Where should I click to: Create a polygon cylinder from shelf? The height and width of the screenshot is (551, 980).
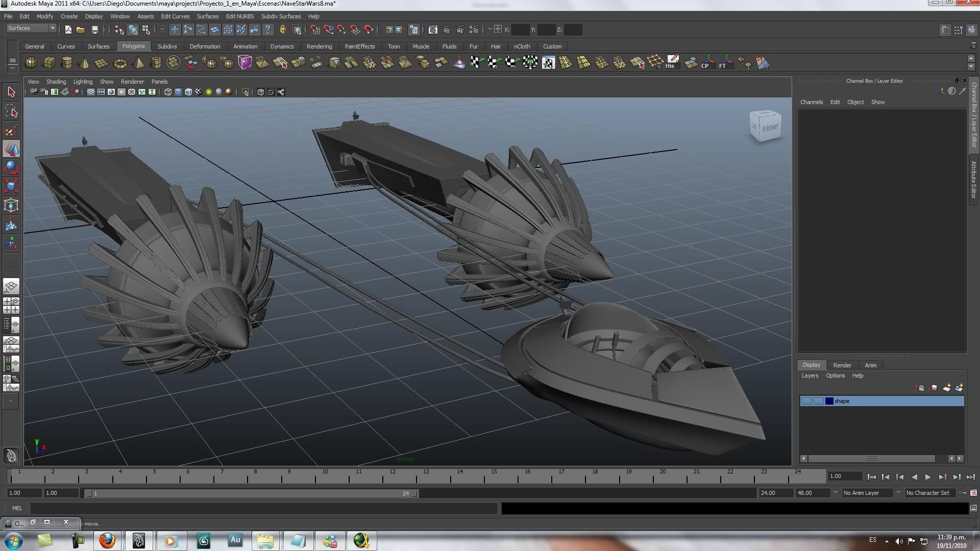(x=67, y=63)
